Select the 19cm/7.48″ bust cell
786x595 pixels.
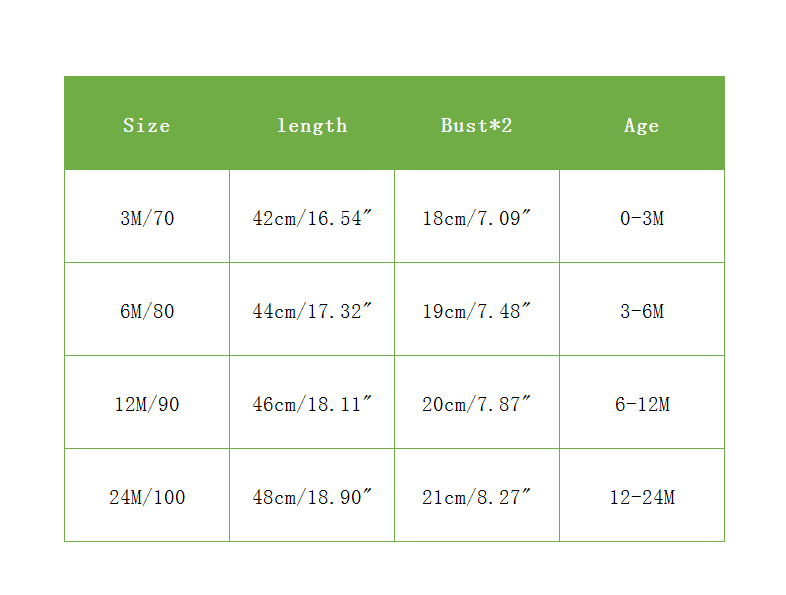click(477, 311)
